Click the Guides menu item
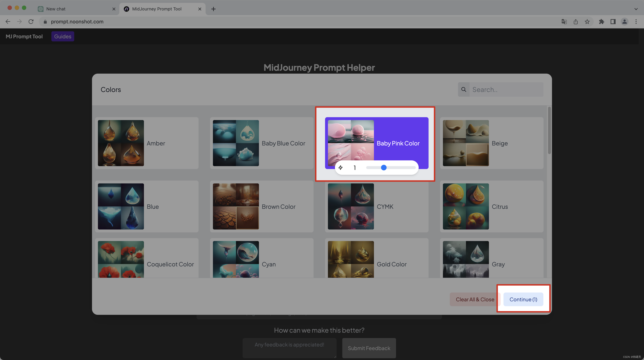This screenshot has height=360, width=644. pos(62,36)
